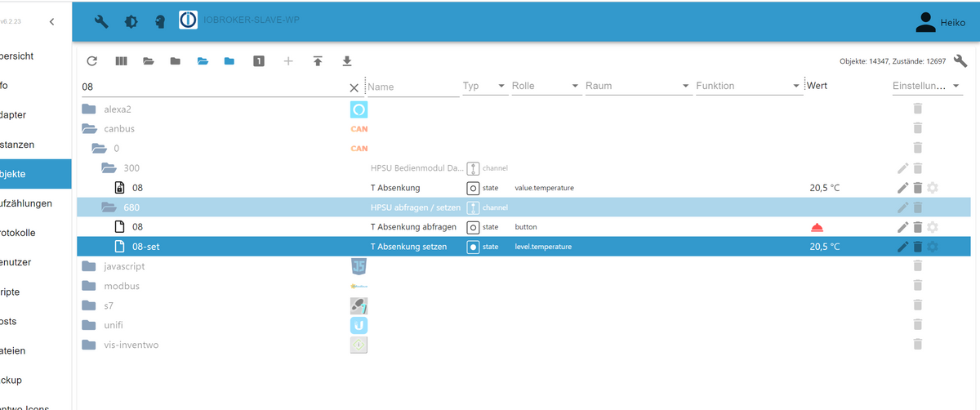Expand the javascript folder
The image size is (980, 410).
tap(89, 266)
